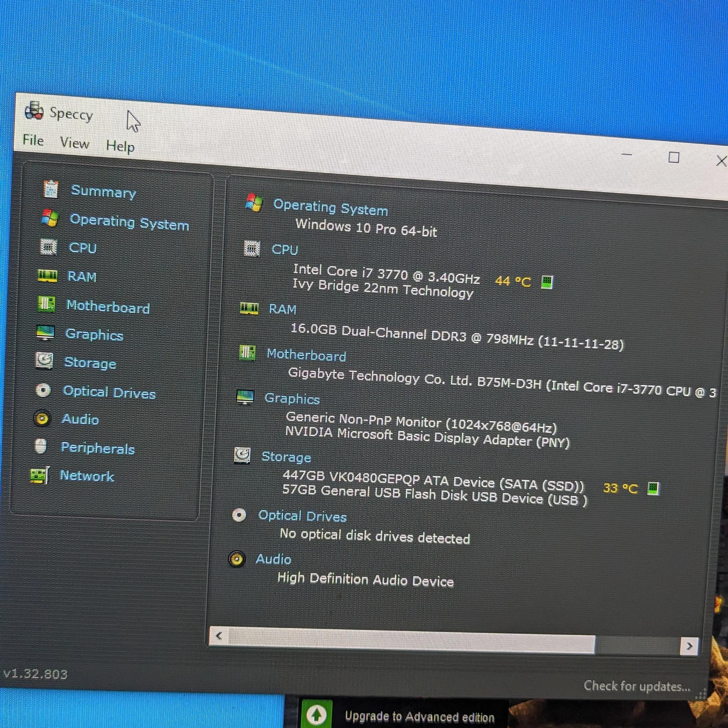Image resolution: width=728 pixels, height=728 pixels.
Task: Click the 57GB General USB Flash Disk entry
Action: (x=434, y=495)
